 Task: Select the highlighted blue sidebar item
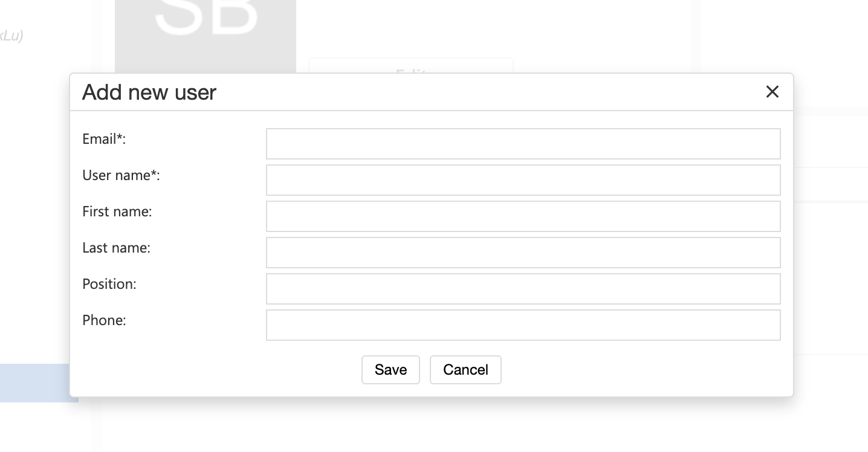pyautogui.click(x=35, y=383)
